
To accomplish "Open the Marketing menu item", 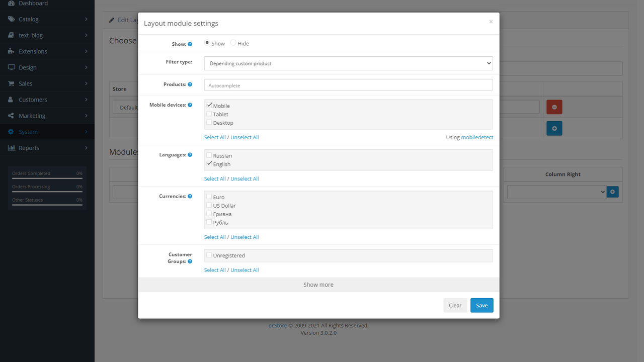I will (47, 116).
